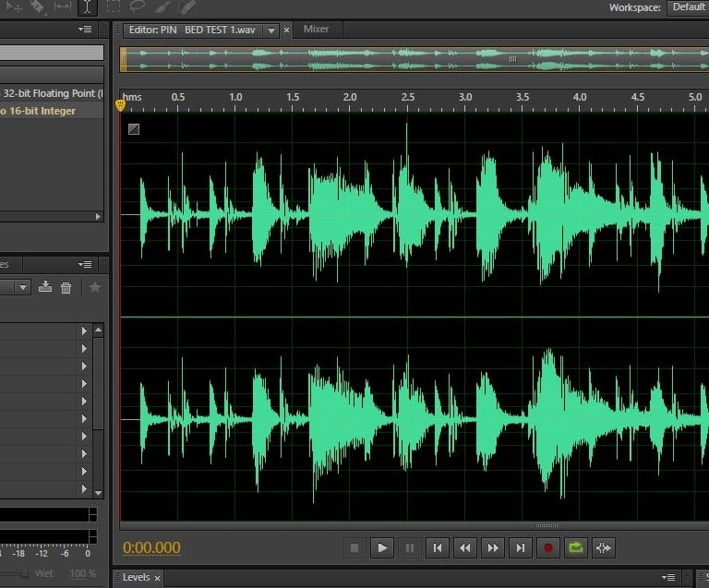The height and width of the screenshot is (588, 709).
Task: Select the Spot Healing Brush tool
Action: pyautogui.click(x=186, y=6)
